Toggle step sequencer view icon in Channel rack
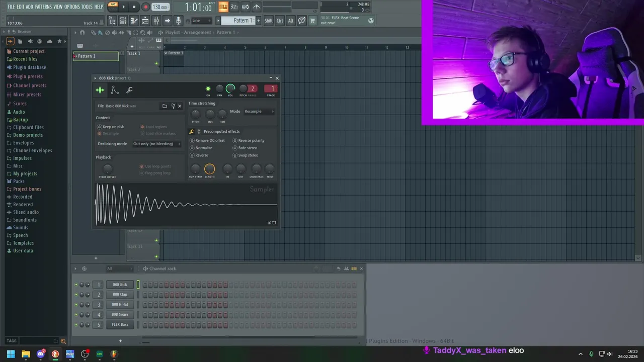 point(354,268)
